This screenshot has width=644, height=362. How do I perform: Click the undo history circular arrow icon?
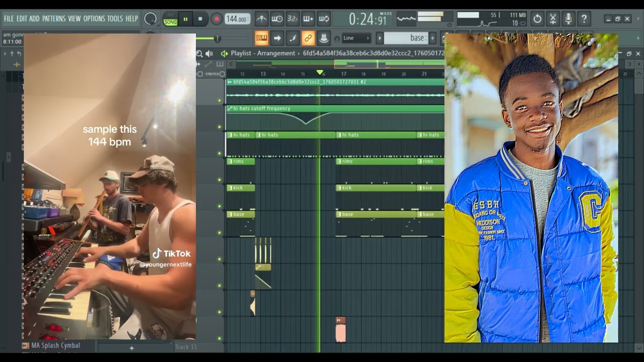537,19
